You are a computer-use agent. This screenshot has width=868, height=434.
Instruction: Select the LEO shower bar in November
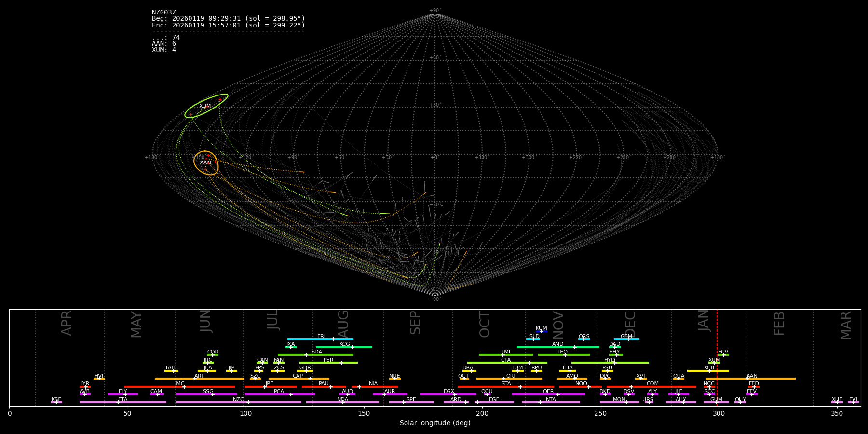[x=564, y=355]
